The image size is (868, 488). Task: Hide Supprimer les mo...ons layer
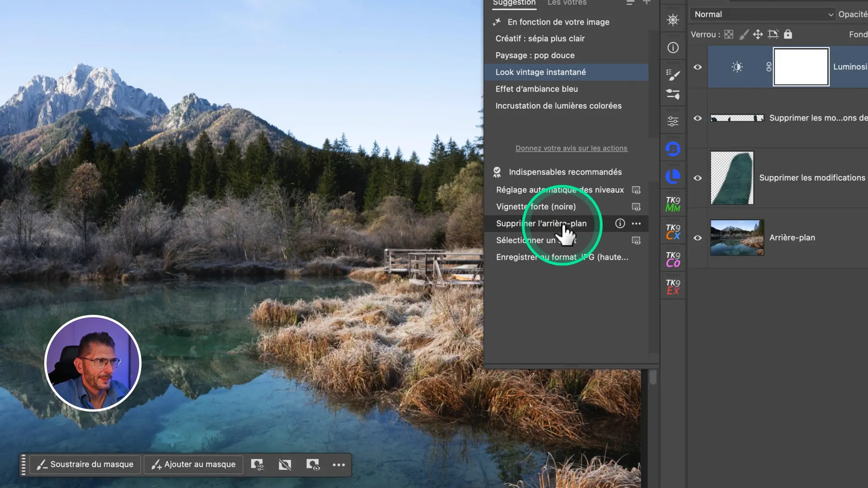tap(698, 118)
